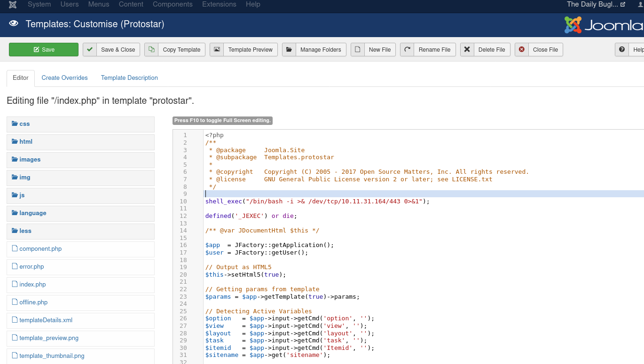Viewport: 644px width, 364px height.
Task: Switch to the Editor tab
Action: pos(21,78)
